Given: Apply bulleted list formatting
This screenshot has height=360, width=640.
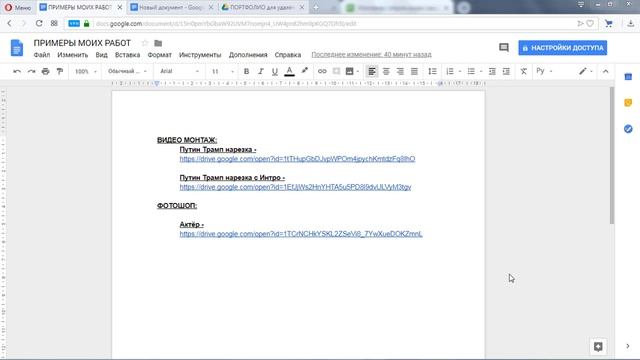Looking at the screenshot, I should [x=471, y=71].
